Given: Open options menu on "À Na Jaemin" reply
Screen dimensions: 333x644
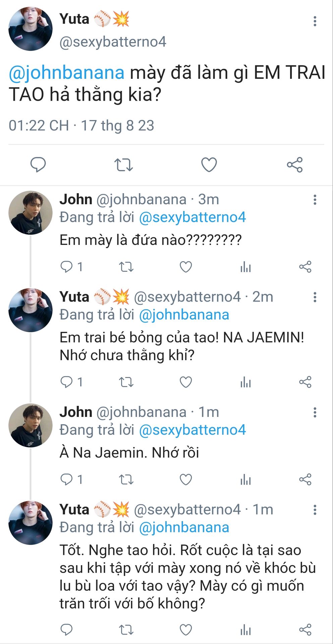Looking at the screenshot, I should tap(315, 412).
